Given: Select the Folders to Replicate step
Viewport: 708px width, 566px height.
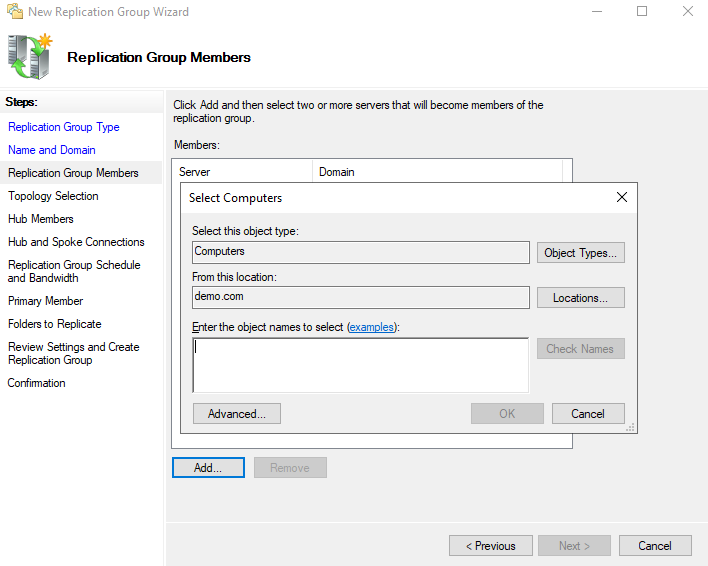Looking at the screenshot, I should (x=55, y=324).
